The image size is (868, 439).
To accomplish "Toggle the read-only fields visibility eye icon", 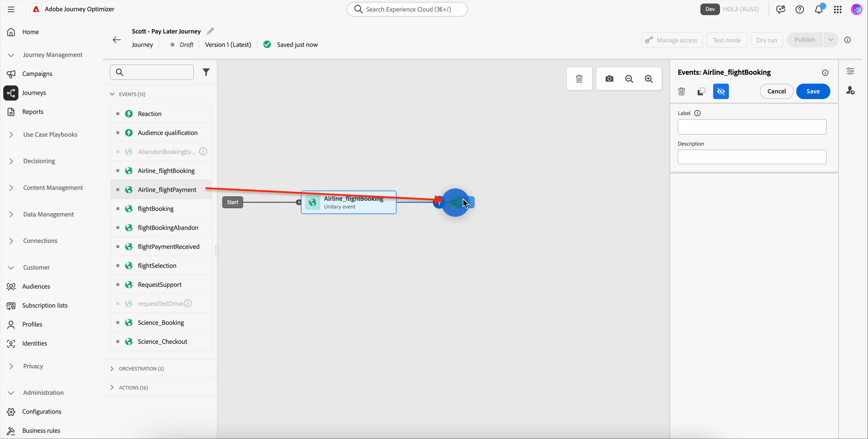I will tap(721, 91).
